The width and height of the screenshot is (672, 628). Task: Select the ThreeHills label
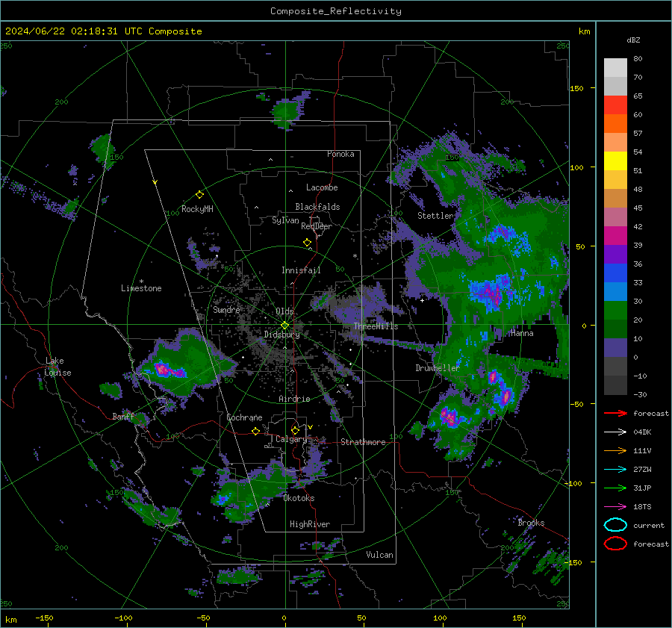[x=376, y=326]
